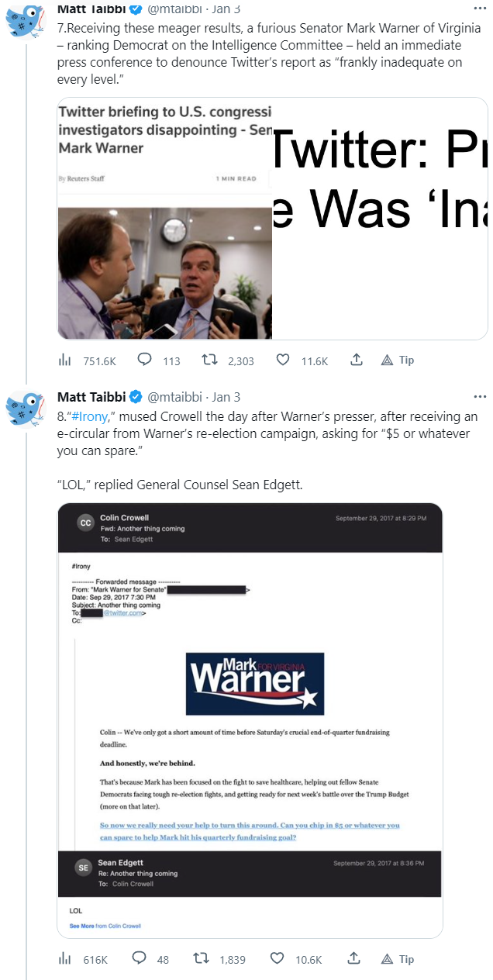This screenshot has width=493, height=980.
Task: Open Matt Taibbi's avatar on tweet 8
Action: click(x=24, y=409)
